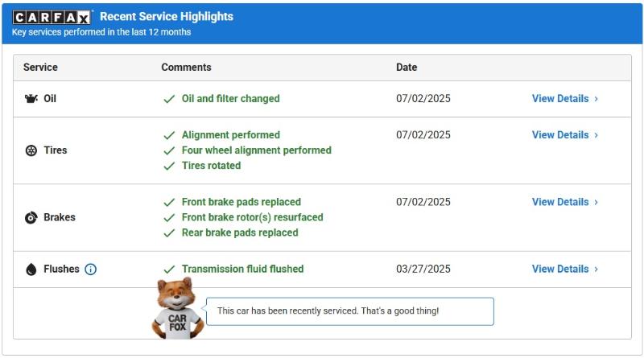644x358 pixels.
Task: Click the Brakes disc icon
Action: point(31,217)
